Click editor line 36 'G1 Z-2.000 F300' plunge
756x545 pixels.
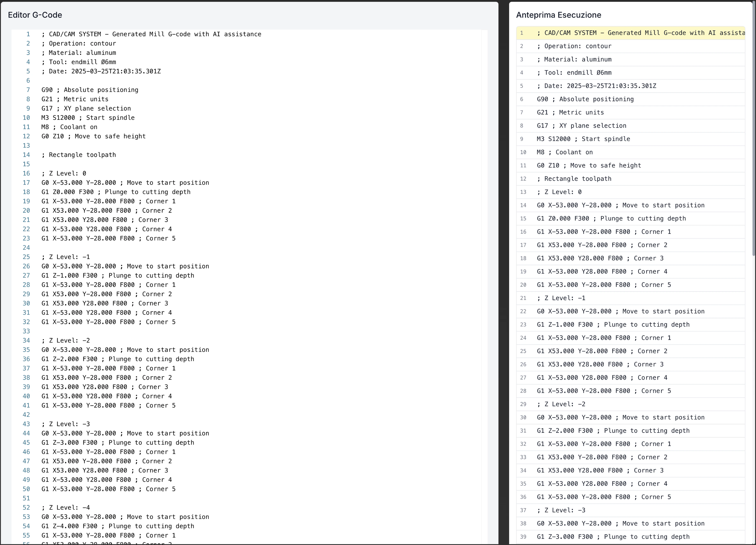(x=118, y=359)
